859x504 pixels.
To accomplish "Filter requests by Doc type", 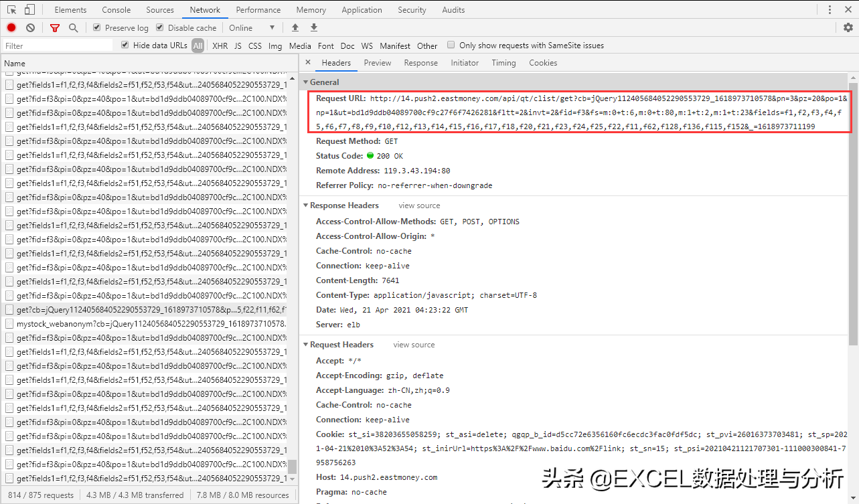I will pyautogui.click(x=347, y=46).
